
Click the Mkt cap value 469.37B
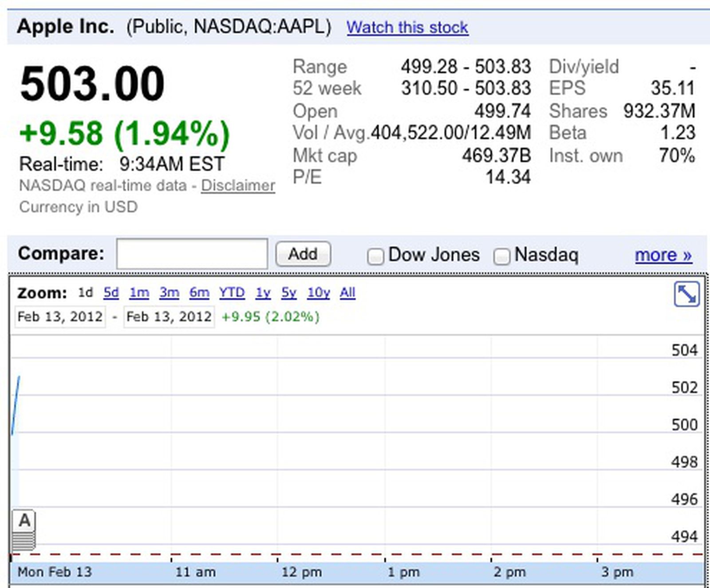496,155
